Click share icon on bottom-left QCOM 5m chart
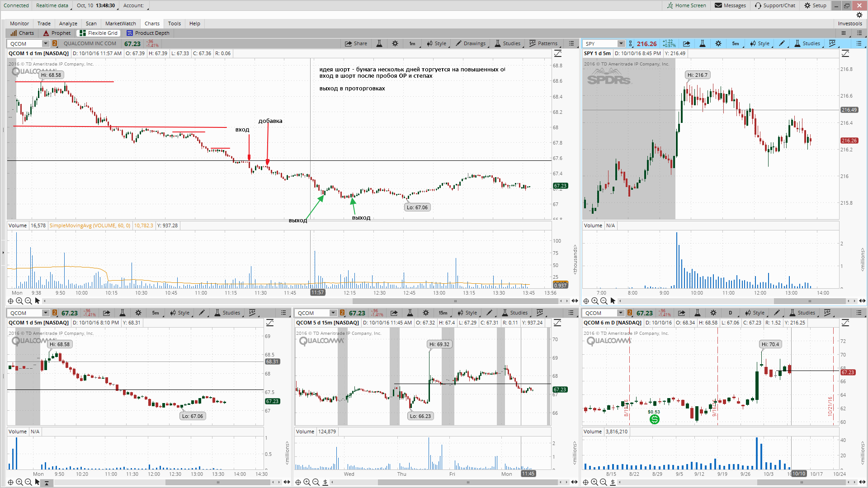Viewport: 868px width, 488px height. [107, 313]
